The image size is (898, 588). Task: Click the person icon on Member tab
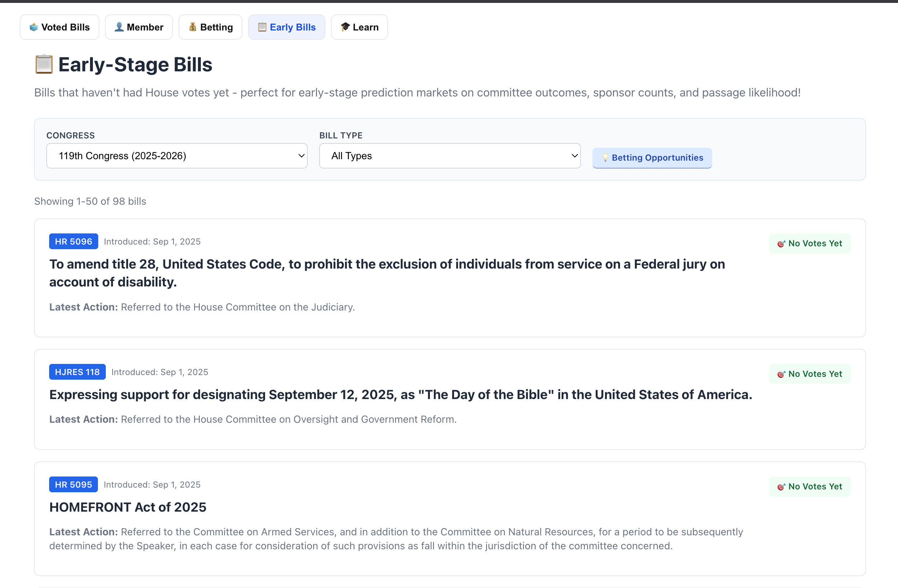119,27
